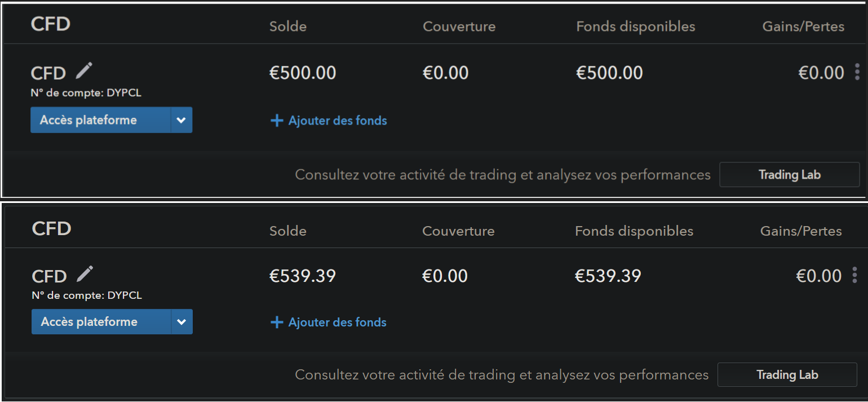
Task: Click the plus icon to add funds to the €539.39 account
Action: coord(277,323)
